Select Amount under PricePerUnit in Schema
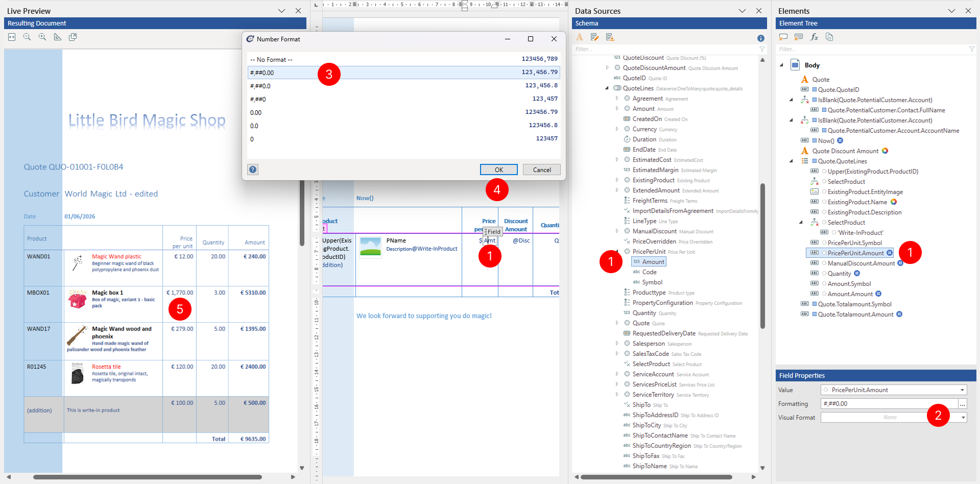The image size is (980, 484). [x=649, y=262]
